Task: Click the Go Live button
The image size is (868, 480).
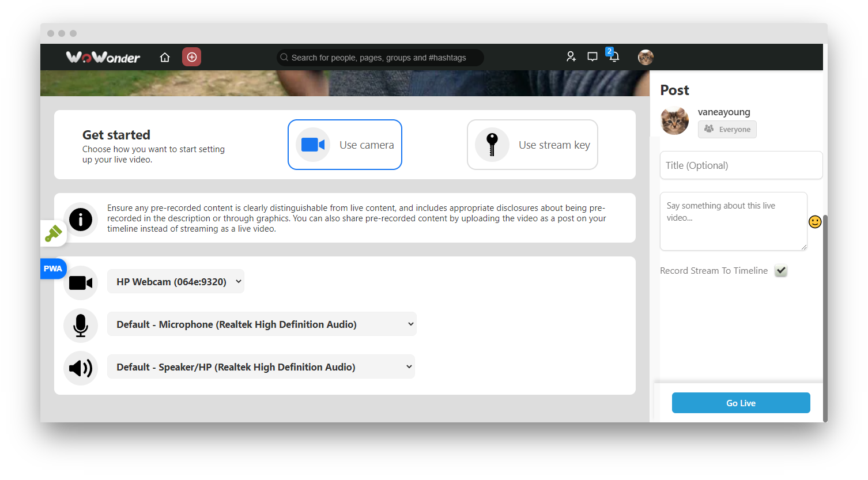Action: (741, 403)
